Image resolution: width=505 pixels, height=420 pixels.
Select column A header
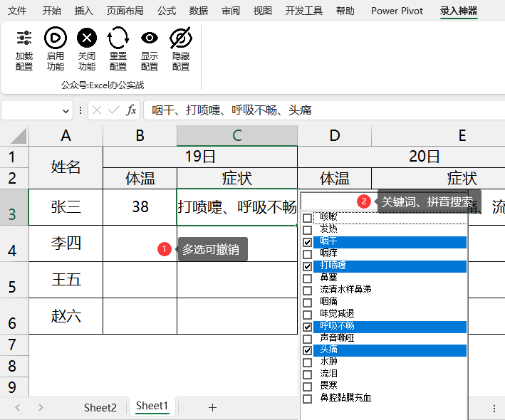pos(66,136)
